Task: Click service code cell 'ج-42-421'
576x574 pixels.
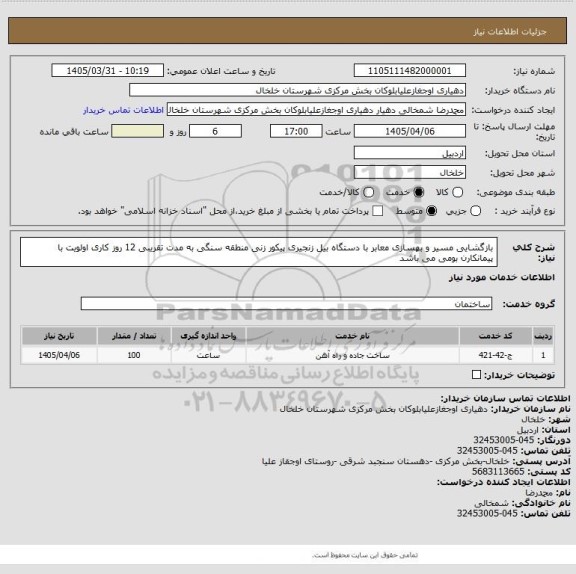Action: pyautogui.click(x=495, y=355)
